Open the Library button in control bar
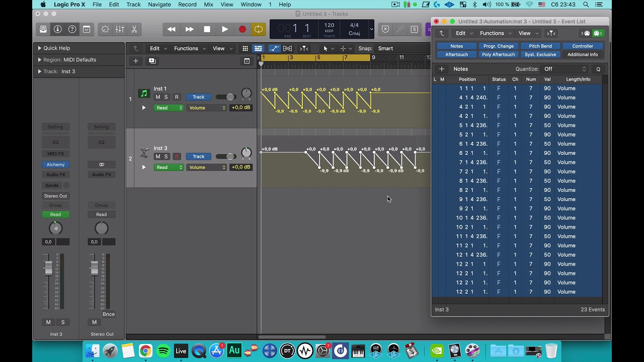Image resolution: width=644 pixels, height=362 pixels. (43, 29)
